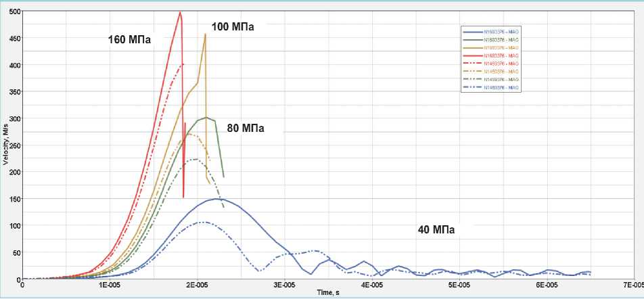Click the peak of the solid tan curve
Viewport: 644px width, 299px height.
[205, 34]
